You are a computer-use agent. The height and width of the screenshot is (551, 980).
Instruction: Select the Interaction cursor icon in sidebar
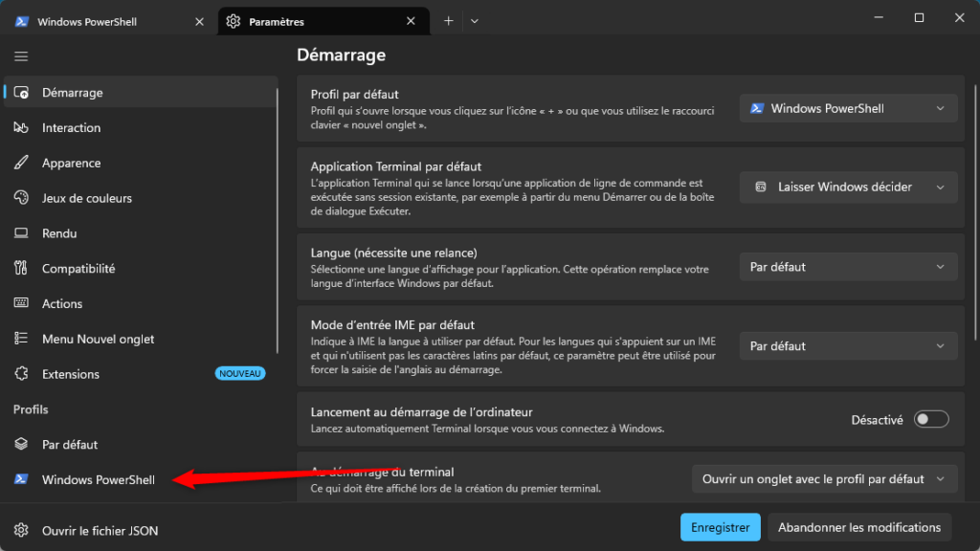[21, 127]
